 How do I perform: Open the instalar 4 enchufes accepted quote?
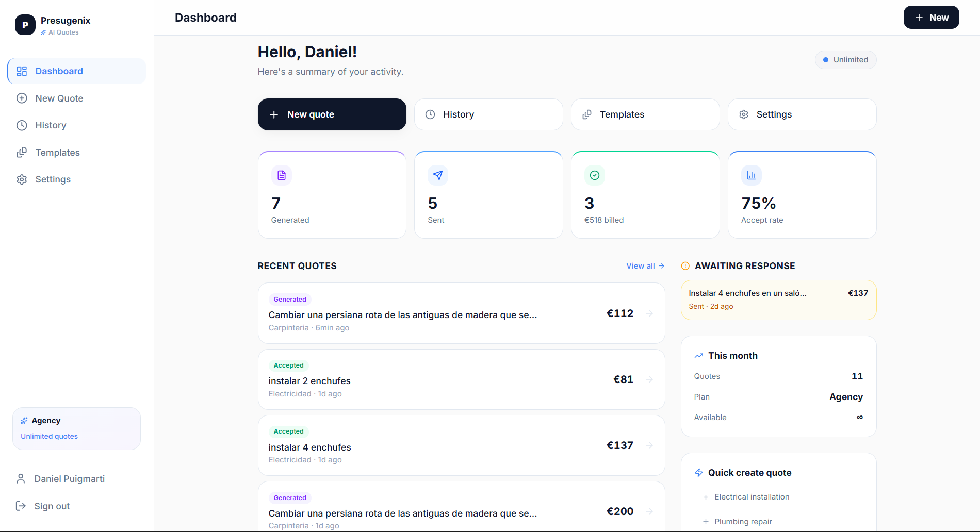point(462,445)
